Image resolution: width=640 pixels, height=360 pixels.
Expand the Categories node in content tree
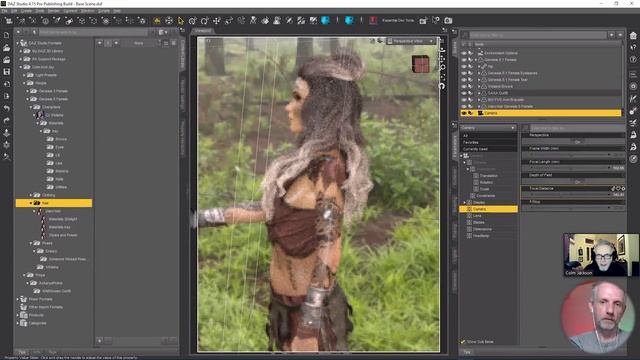pos(18,323)
